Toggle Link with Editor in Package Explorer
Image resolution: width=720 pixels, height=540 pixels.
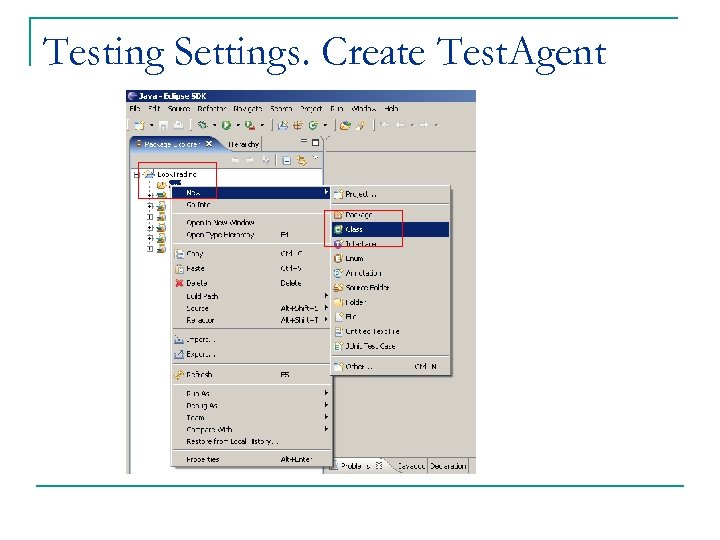point(301,160)
